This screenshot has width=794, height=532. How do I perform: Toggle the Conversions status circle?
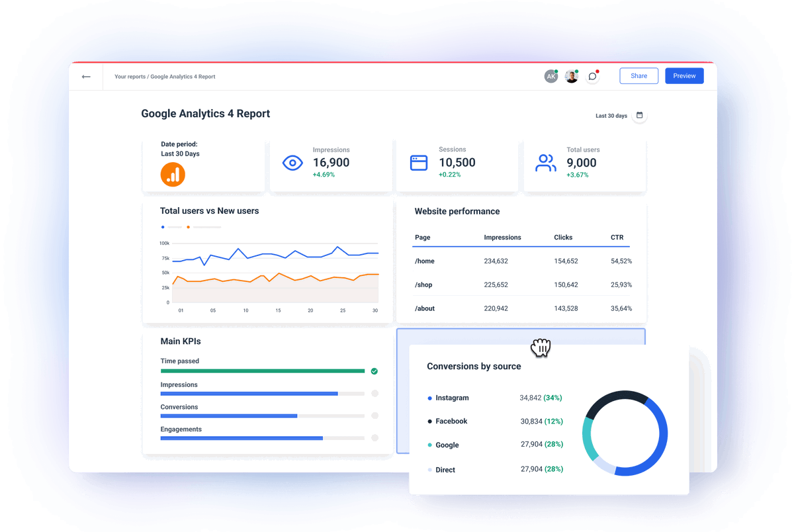tap(374, 416)
